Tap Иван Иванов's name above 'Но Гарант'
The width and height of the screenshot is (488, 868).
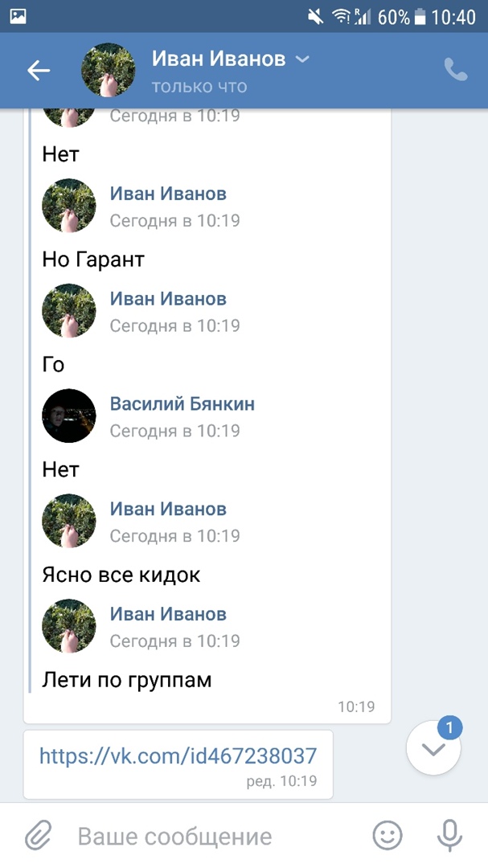pyautogui.click(x=168, y=193)
